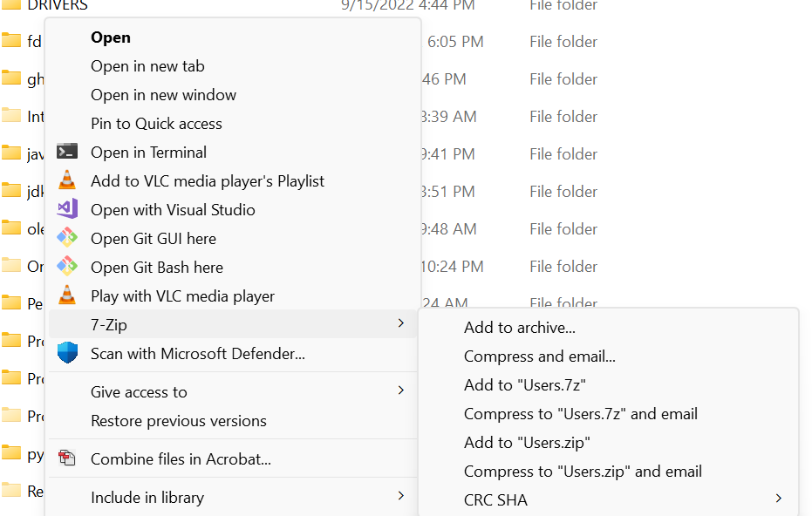Select Compress to "Users.7z" and email

tap(581, 414)
